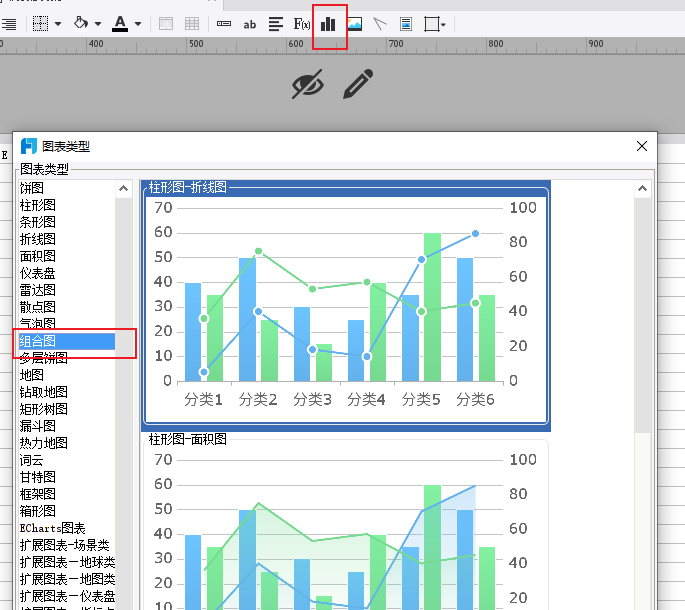
Task: Apply the fill bucket background color
Action: pos(81,23)
